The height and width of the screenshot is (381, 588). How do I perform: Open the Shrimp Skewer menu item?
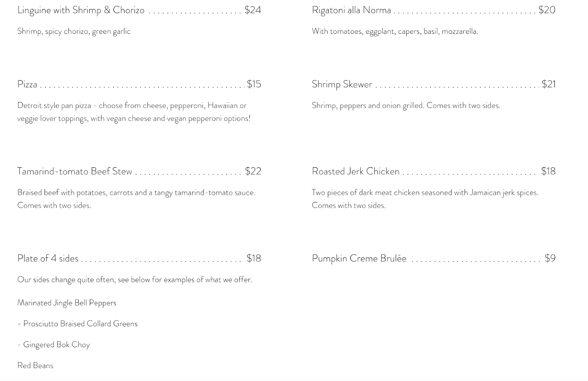(x=342, y=84)
